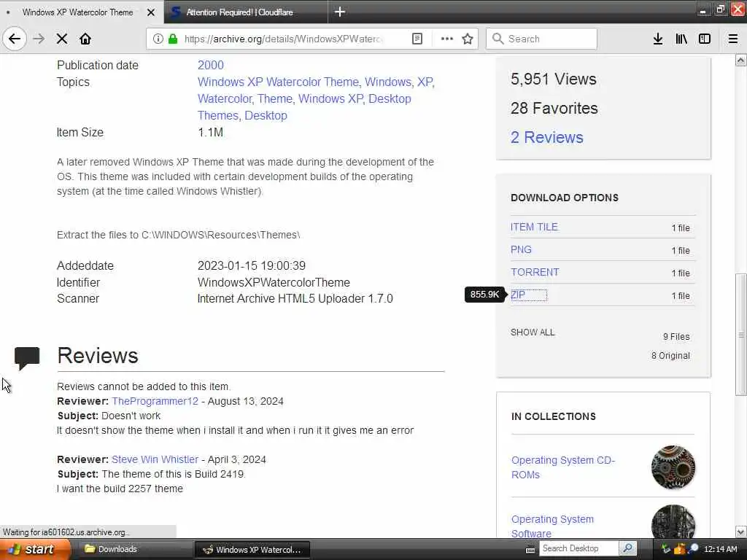The height and width of the screenshot is (560, 747).
Task: Select Windows XP Watercol... taskbar button
Action: coord(252,550)
